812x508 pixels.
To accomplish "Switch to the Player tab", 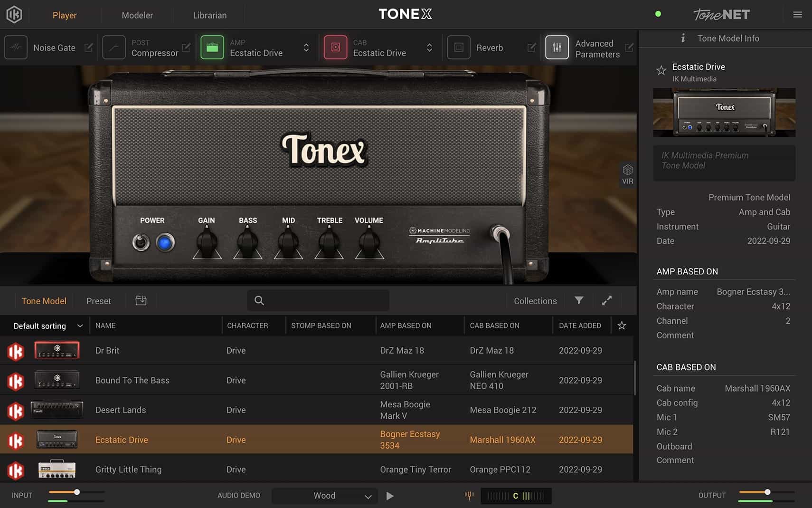I will (65, 15).
